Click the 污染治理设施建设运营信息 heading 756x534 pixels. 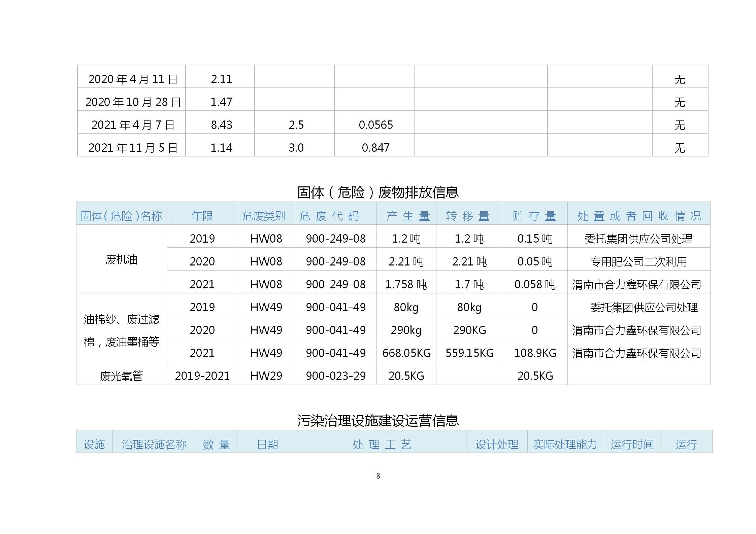tap(378, 420)
